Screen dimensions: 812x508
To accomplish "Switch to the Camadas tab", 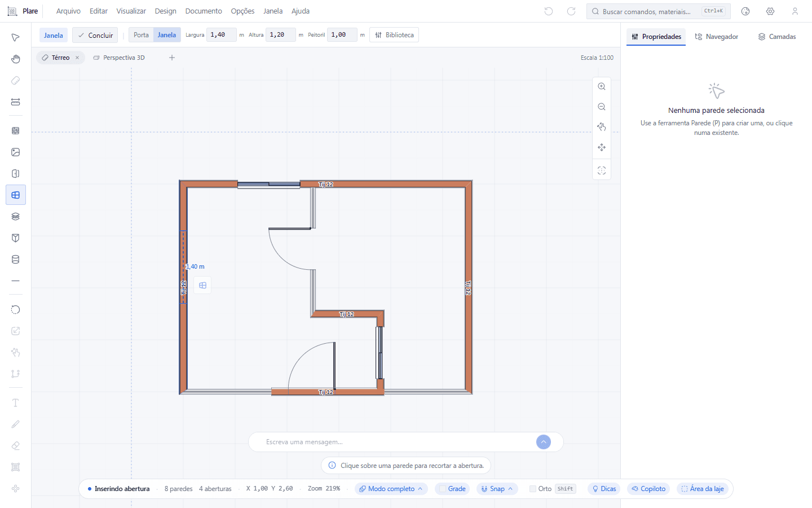I will click(x=777, y=37).
